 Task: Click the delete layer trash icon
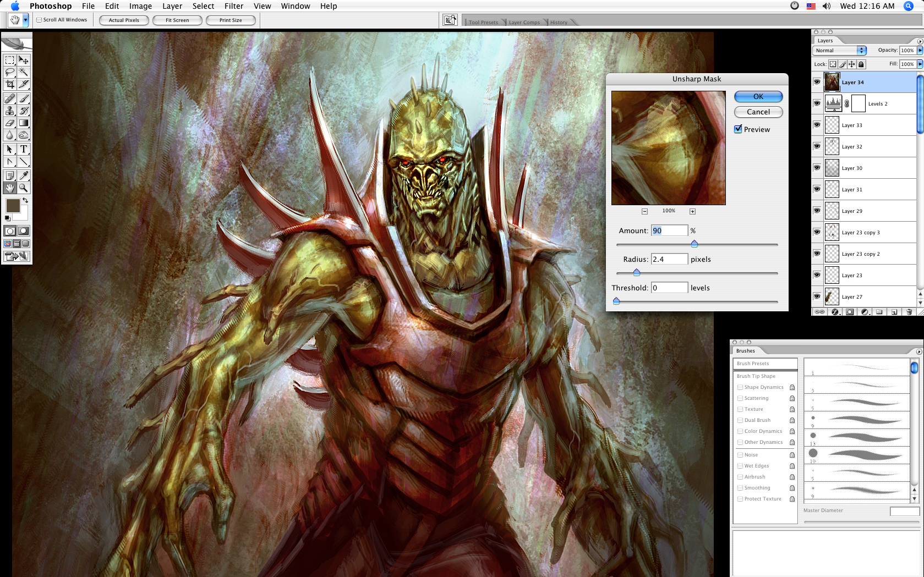point(909,312)
